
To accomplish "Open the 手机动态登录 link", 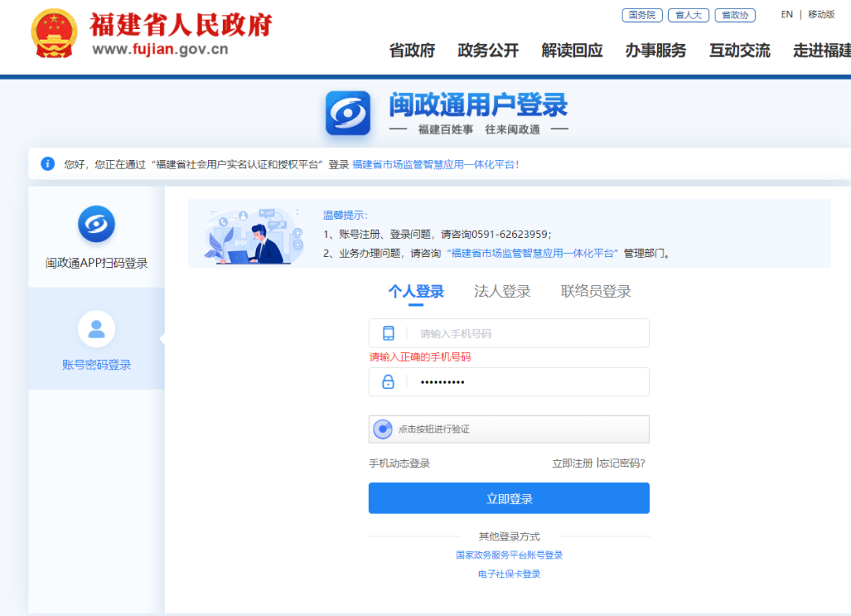I will pyautogui.click(x=399, y=463).
